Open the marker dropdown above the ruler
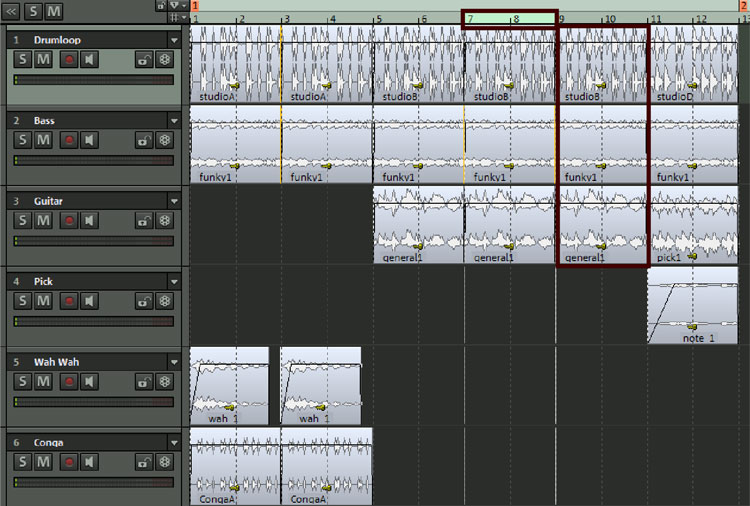The width and height of the screenshot is (750, 506). click(178, 5)
